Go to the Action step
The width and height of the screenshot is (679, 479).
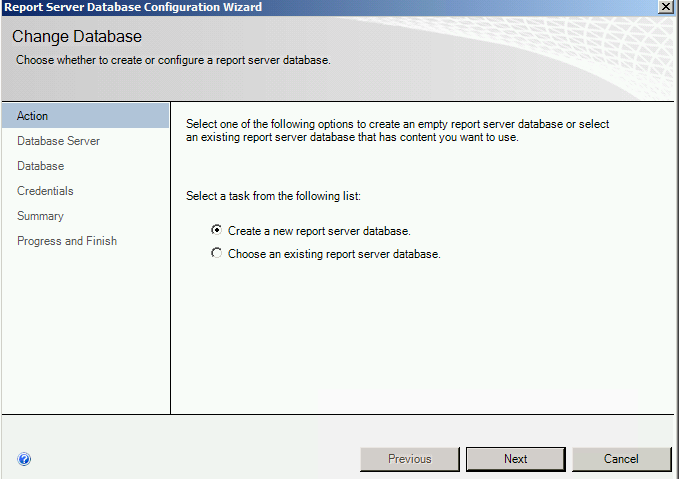[x=85, y=116]
